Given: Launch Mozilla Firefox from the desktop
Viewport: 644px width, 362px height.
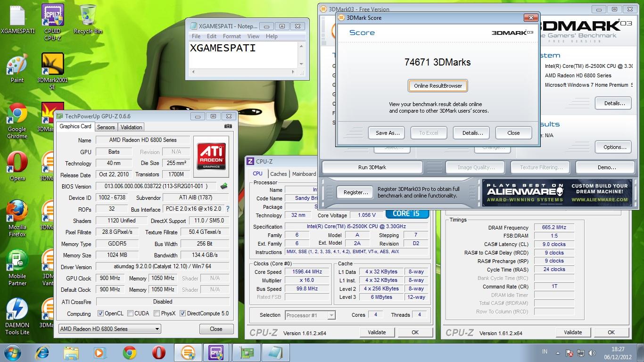Looking at the screenshot, I should (17, 219).
